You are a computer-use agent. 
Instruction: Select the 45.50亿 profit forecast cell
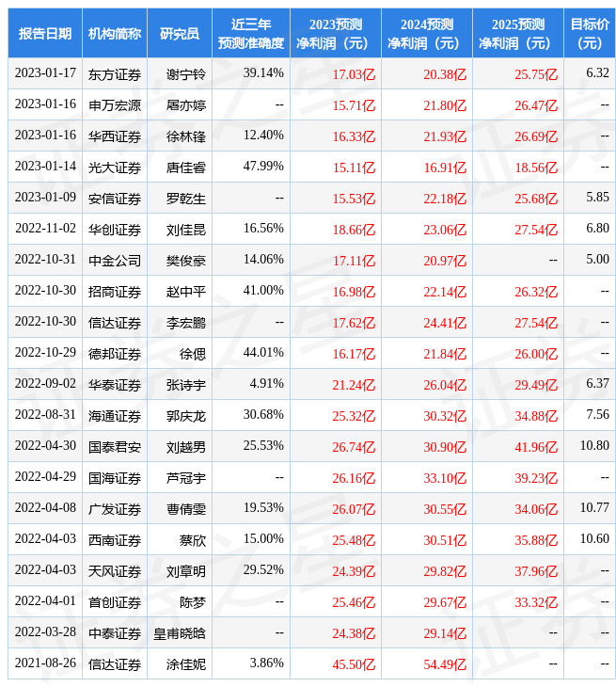click(x=354, y=664)
